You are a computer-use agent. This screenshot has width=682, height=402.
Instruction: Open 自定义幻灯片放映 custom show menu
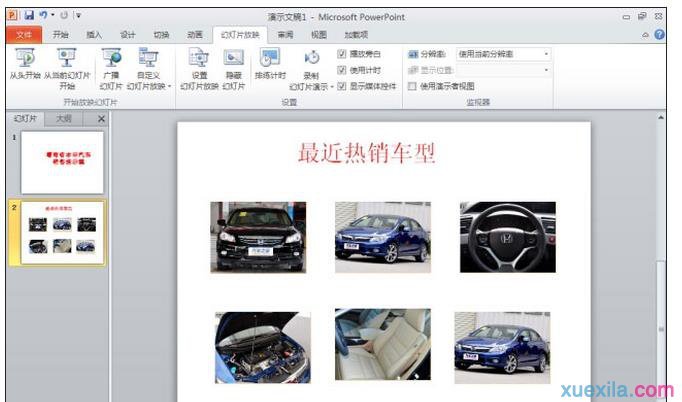[148, 68]
